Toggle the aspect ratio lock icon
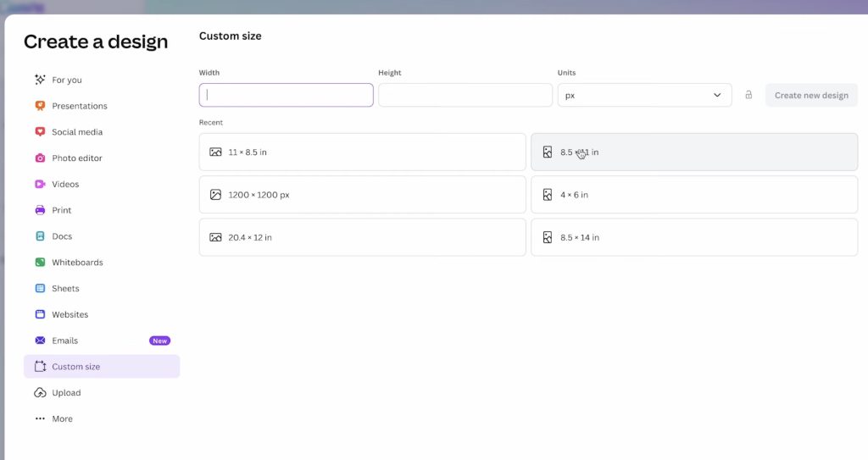868x460 pixels. pos(748,95)
